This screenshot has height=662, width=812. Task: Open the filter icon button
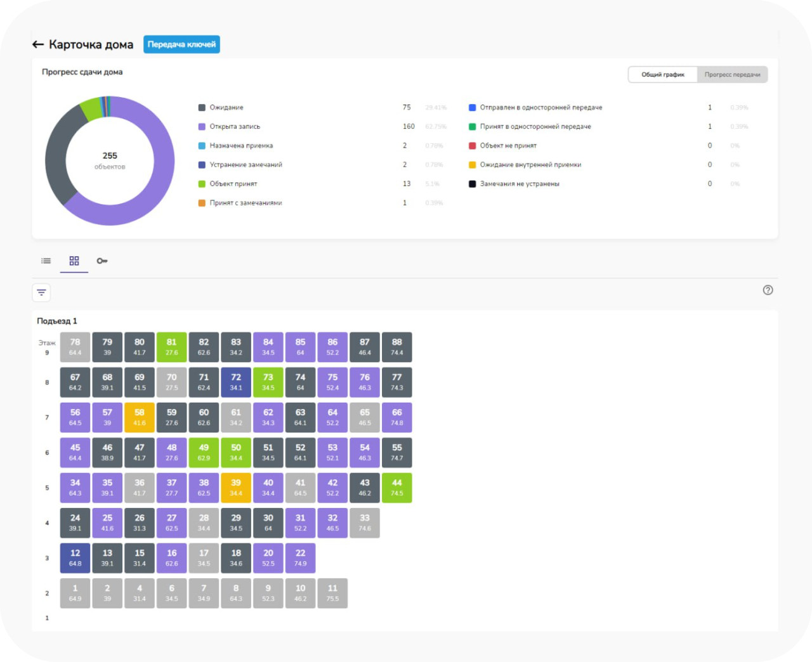[41, 292]
